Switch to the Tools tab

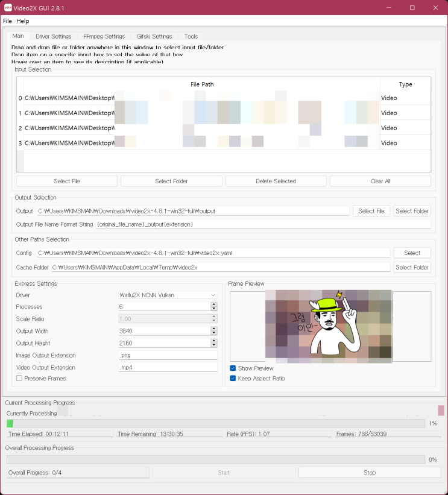[191, 36]
